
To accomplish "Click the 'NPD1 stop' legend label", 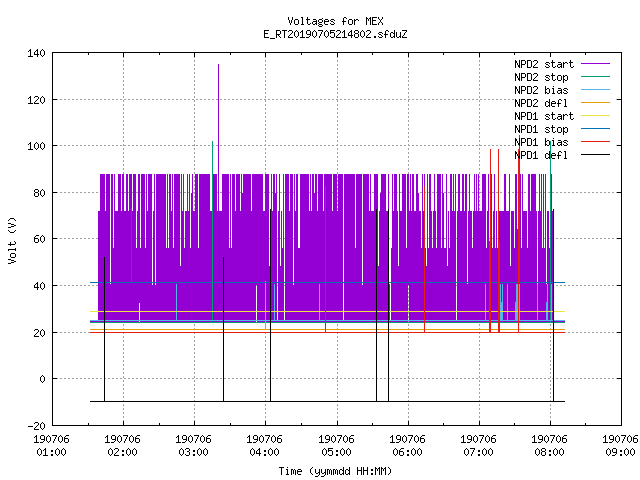I will (541, 129).
